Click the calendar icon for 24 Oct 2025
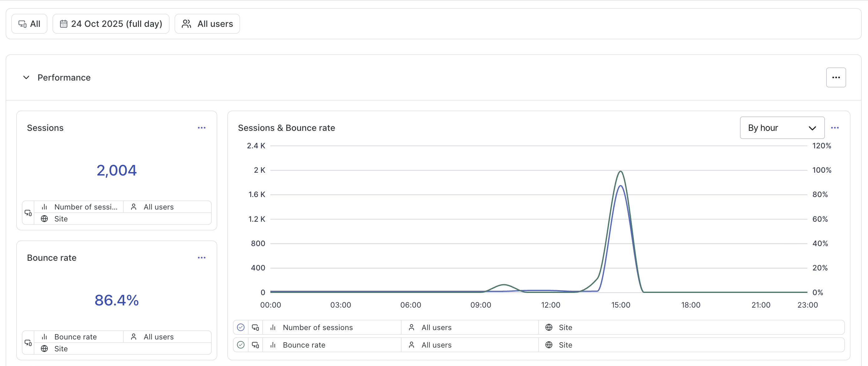This screenshot has width=868, height=366. 63,24
